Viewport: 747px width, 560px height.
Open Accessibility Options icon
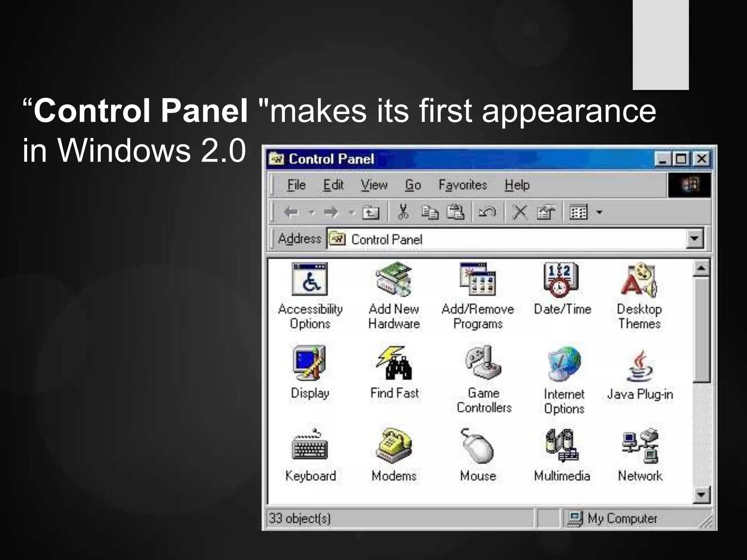click(310, 279)
